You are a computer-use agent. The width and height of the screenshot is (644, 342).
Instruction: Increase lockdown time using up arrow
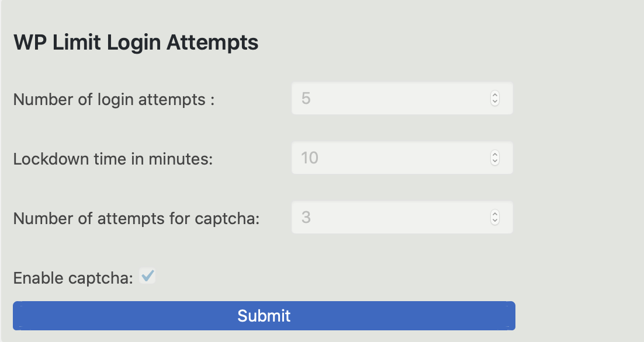[495, 155]
